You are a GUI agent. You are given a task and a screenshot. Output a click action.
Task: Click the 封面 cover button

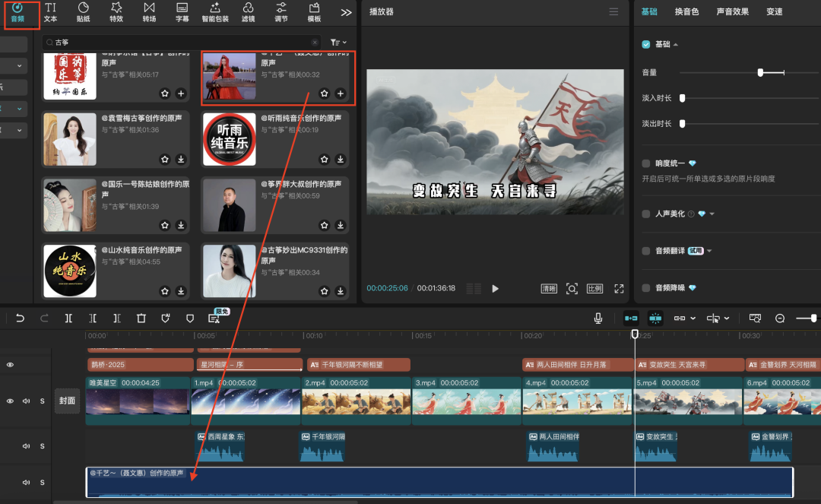point(68,401)
